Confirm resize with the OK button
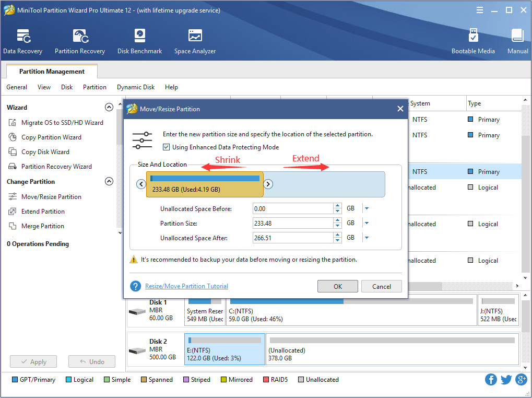The image size is (532, 398). [337, 286]
